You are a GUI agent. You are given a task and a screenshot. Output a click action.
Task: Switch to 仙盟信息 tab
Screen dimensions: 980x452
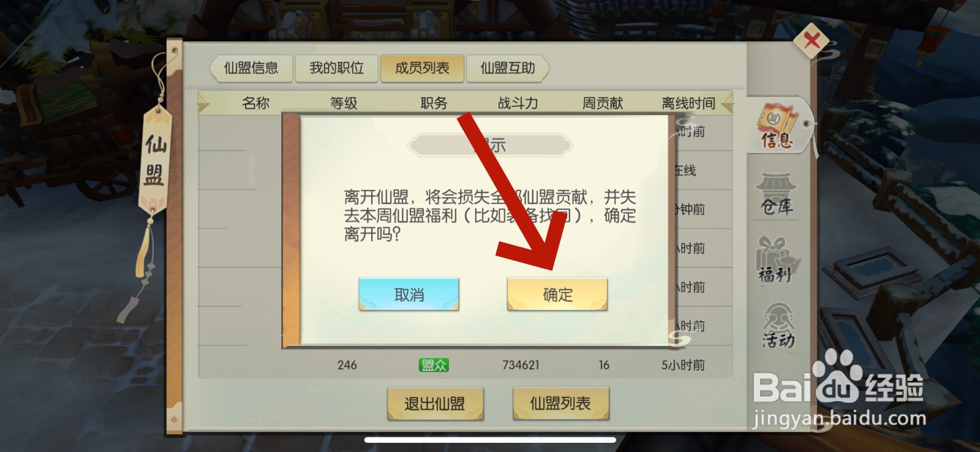(x=251, y=68)
